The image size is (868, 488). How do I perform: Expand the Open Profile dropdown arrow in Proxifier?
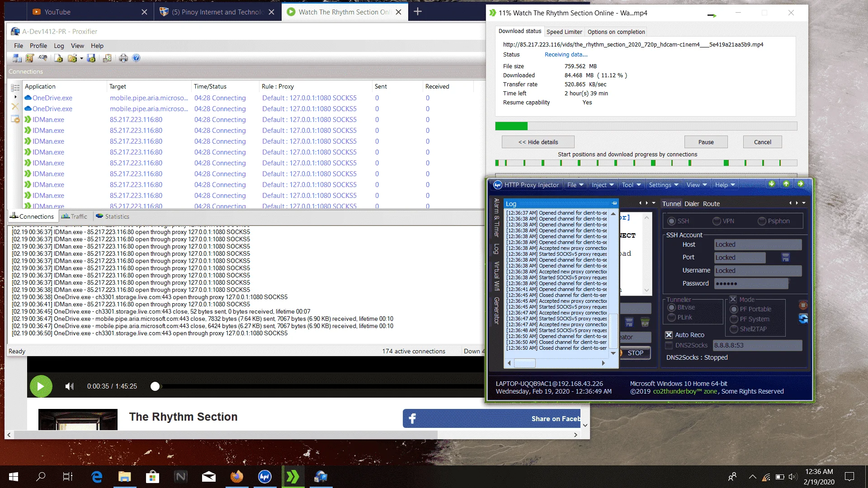(81, 58)
